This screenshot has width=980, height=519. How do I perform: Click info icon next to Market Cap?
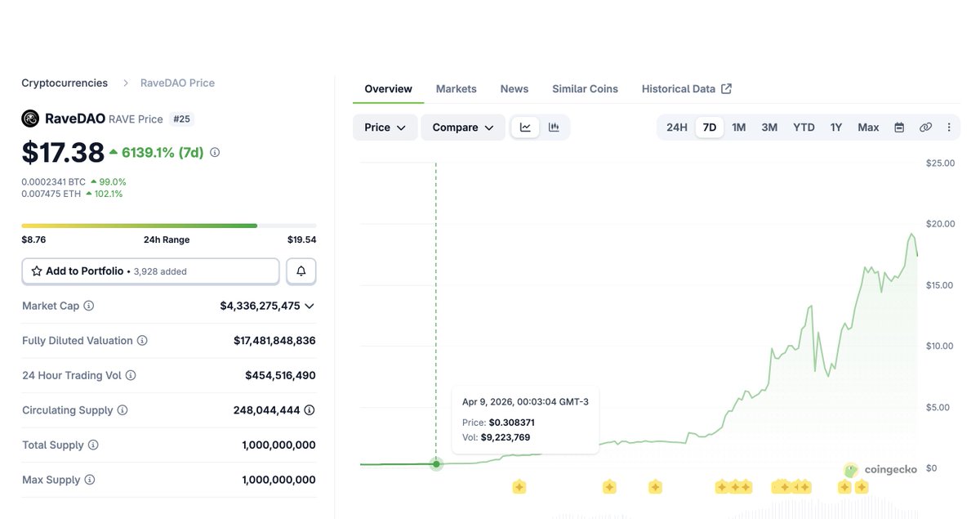89,306
